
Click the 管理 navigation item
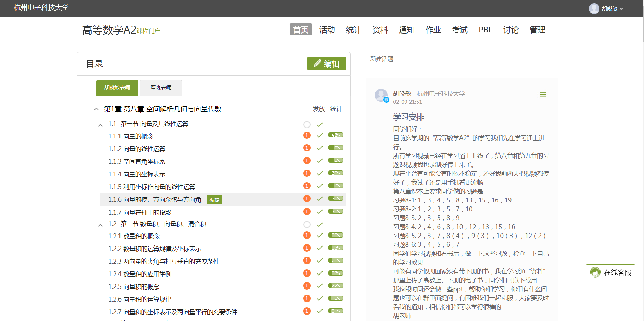click(538, 30)
